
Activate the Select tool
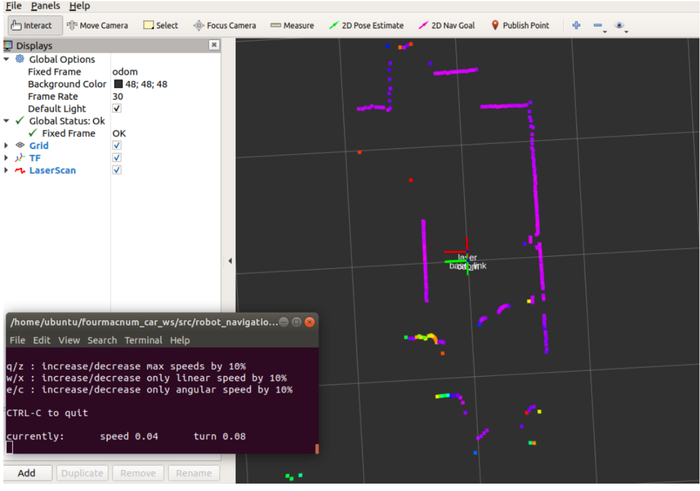pos(161,25)
